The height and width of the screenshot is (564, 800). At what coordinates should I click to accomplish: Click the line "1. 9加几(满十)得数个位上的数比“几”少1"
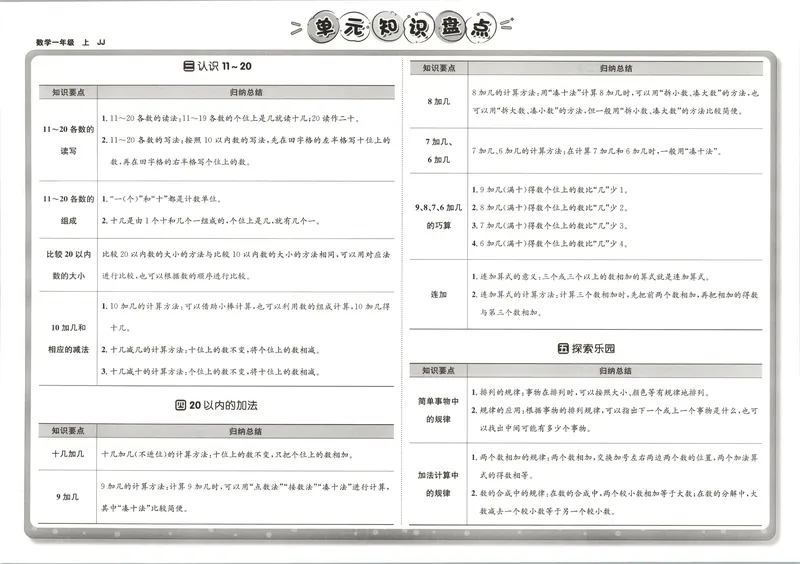tap(550, 190)
